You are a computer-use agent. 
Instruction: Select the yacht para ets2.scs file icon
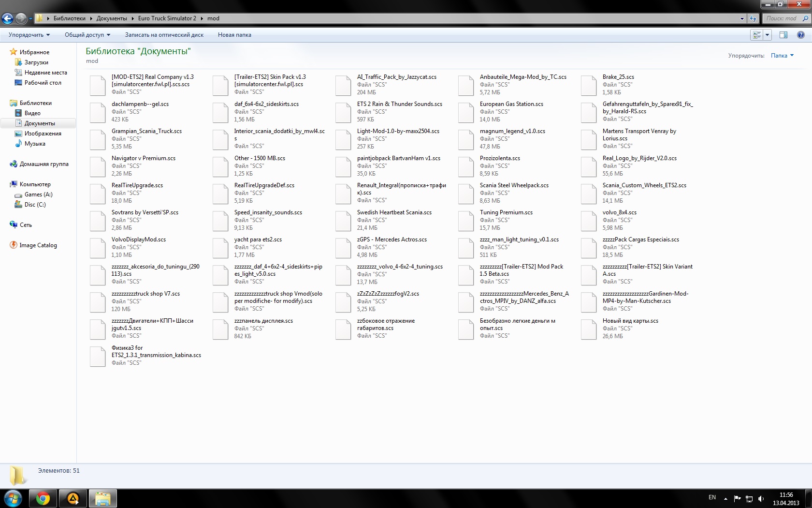point(220,248)
